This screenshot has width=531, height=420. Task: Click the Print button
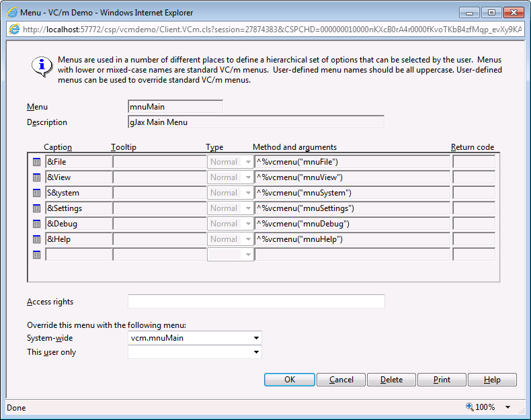442,380
